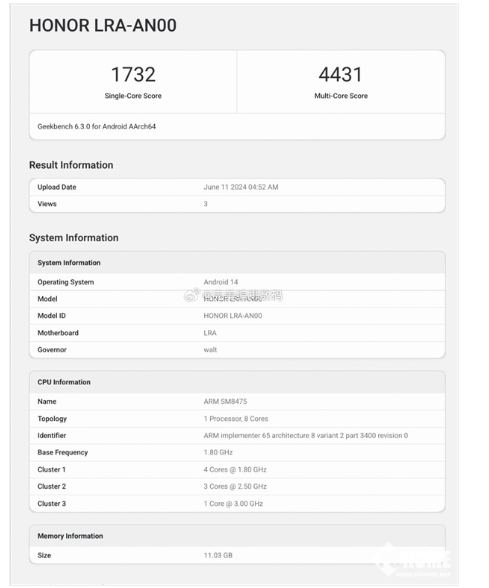Select the Governor value walt
Image resolution: width=489 pixels, height=588 pixels.
(210, 350)
